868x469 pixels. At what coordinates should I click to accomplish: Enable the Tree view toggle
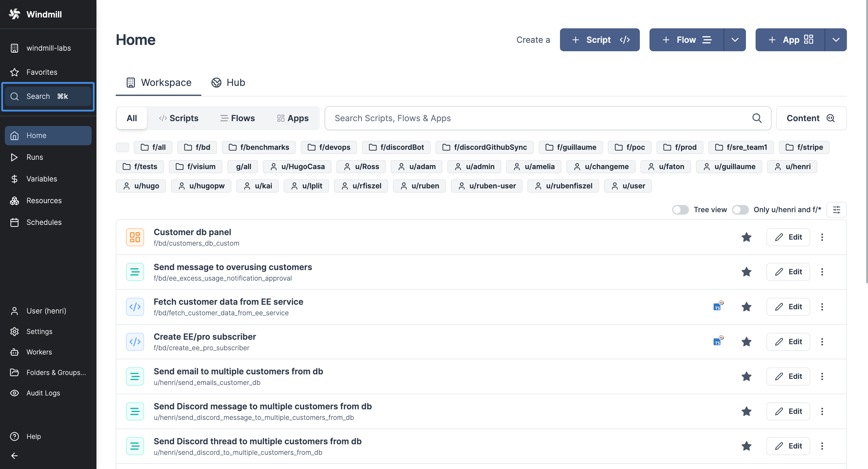pyautogui.click(x=680, y=209)
